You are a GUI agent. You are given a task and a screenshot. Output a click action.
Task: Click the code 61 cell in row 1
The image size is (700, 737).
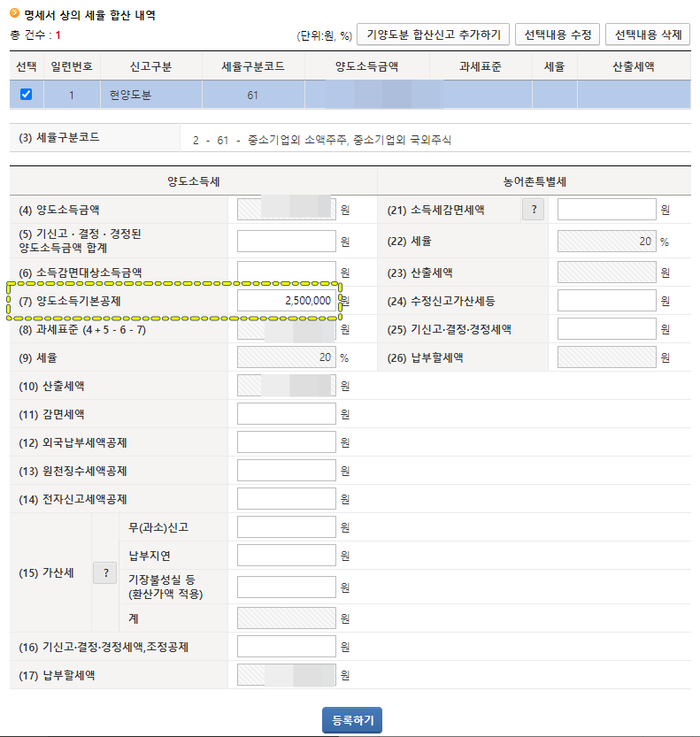[x=253, y=95]
